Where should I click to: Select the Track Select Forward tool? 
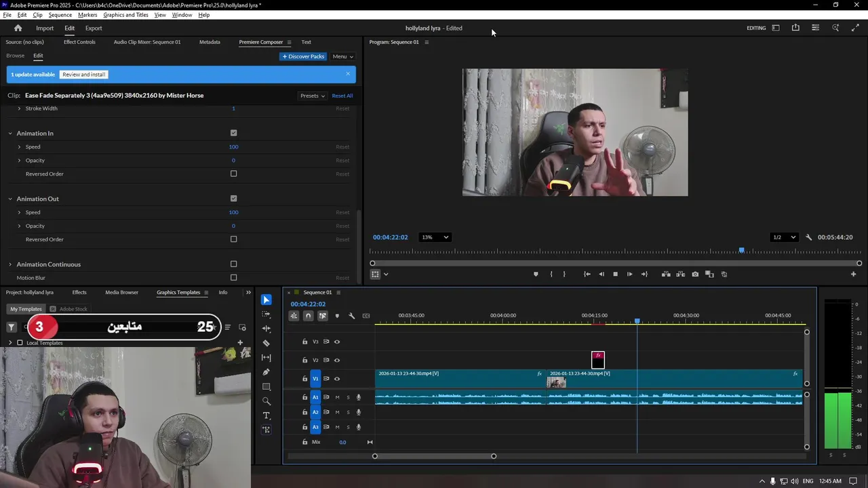pos(267,314)
